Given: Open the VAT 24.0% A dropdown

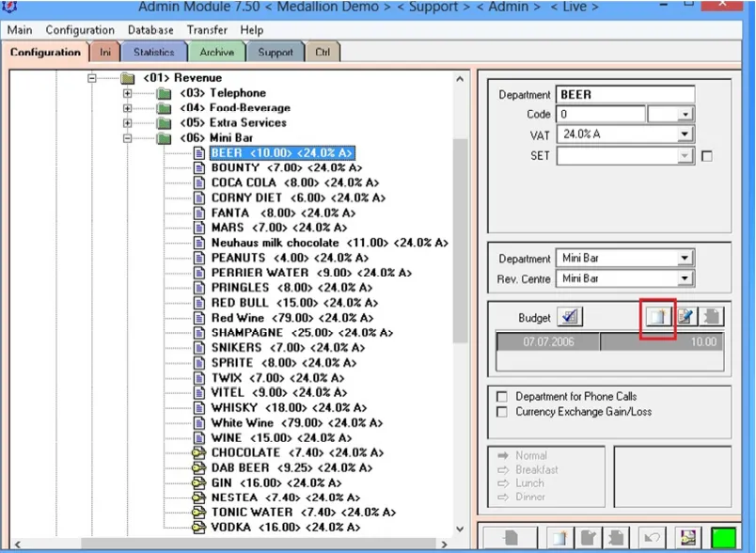Looking at the screenshot, I should [x=685, y=134].
